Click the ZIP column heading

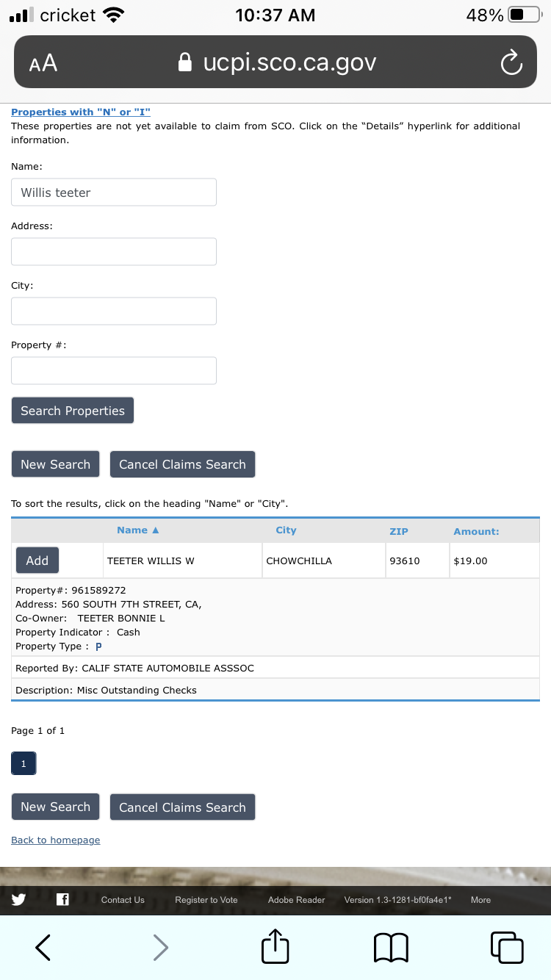[x=399, y=531]
